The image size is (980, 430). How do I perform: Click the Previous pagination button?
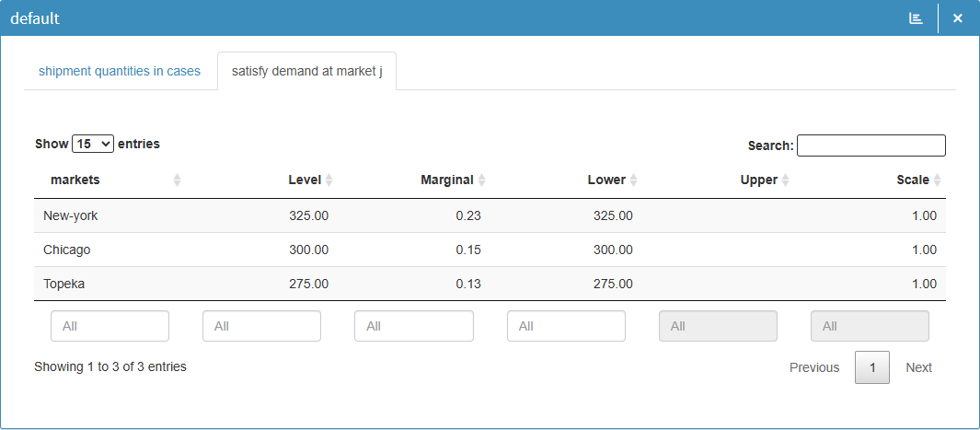(x=814, y=367)
